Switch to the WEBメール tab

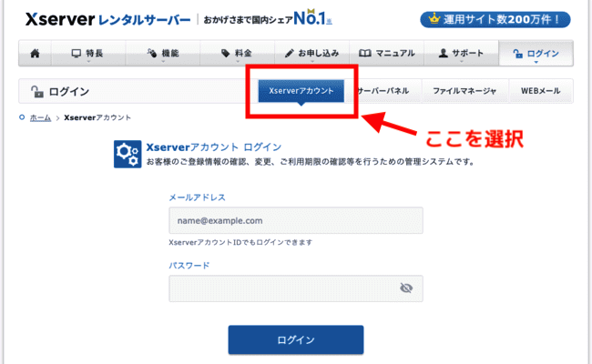click(540, 91)
